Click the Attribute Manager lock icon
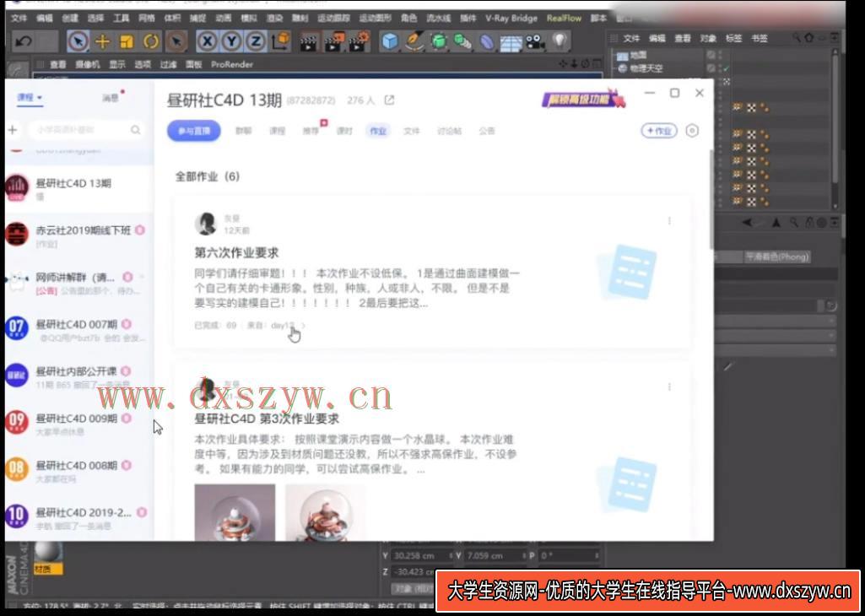This screenshot has width=865, height=616. pyautogui.click(x=809, y=223)
